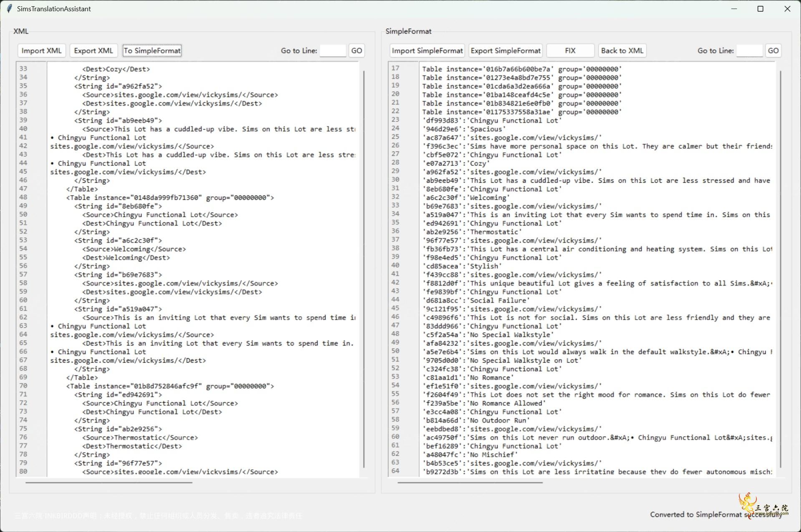Click Table instance '016b7a66b600be7a' line
Screen dimensions: 801x532
tap(522, 69)
